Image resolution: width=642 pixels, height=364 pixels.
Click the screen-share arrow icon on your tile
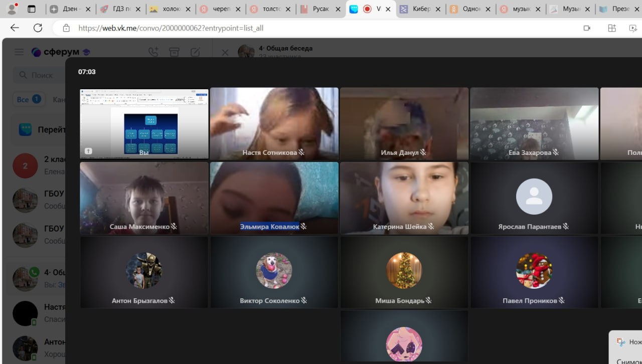(x=88, y=151)
